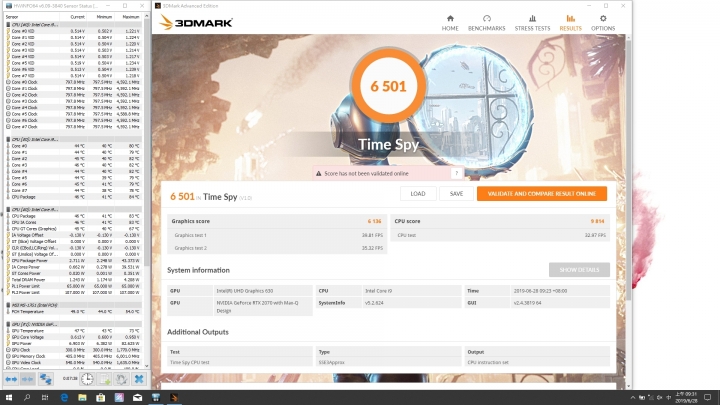
Task: Click the LOAD result button
Action: (x=418, y=194)
